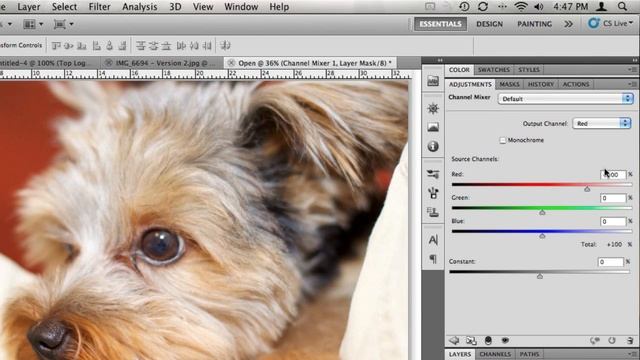640x360 pixels.
Task: Align top edges icon
Action: (56, 46)
